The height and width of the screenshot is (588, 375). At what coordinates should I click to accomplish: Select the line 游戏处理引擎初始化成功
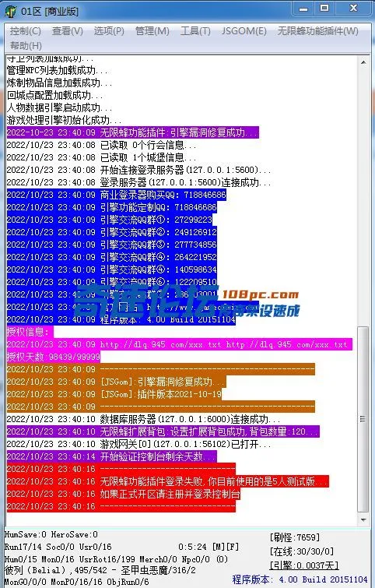pyautogui.click(x=64, y=120)
